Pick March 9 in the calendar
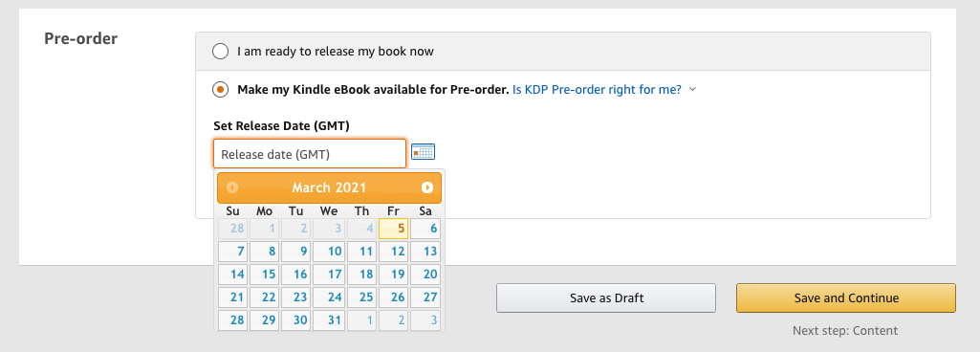This screenshot has width=980, height=352. click(x=297, y=252)
